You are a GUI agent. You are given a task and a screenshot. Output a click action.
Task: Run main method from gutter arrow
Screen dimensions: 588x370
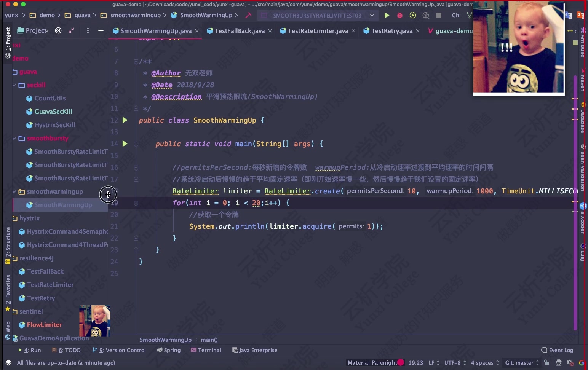pyautogui.click(x=125, y=144)
